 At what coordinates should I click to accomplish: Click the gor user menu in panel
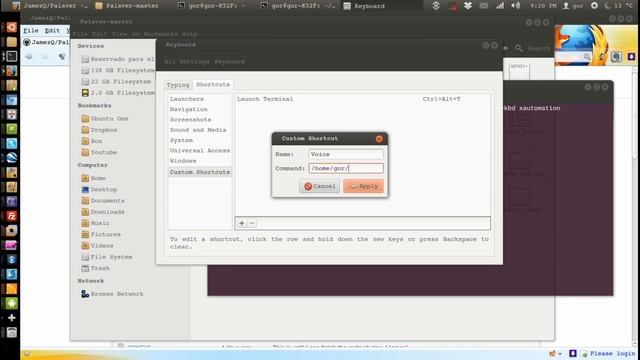(x=573, y=6)
